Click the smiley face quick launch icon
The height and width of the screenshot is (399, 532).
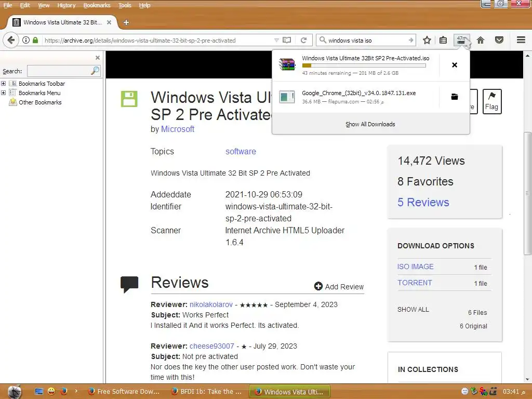point(51,392)
